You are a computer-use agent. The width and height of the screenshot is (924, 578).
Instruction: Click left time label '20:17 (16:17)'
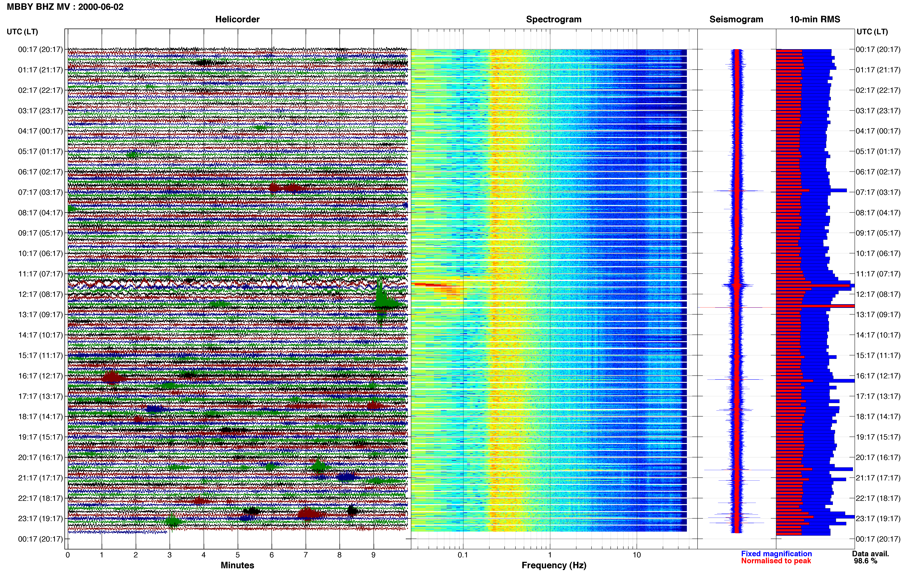tap(41, 458)
